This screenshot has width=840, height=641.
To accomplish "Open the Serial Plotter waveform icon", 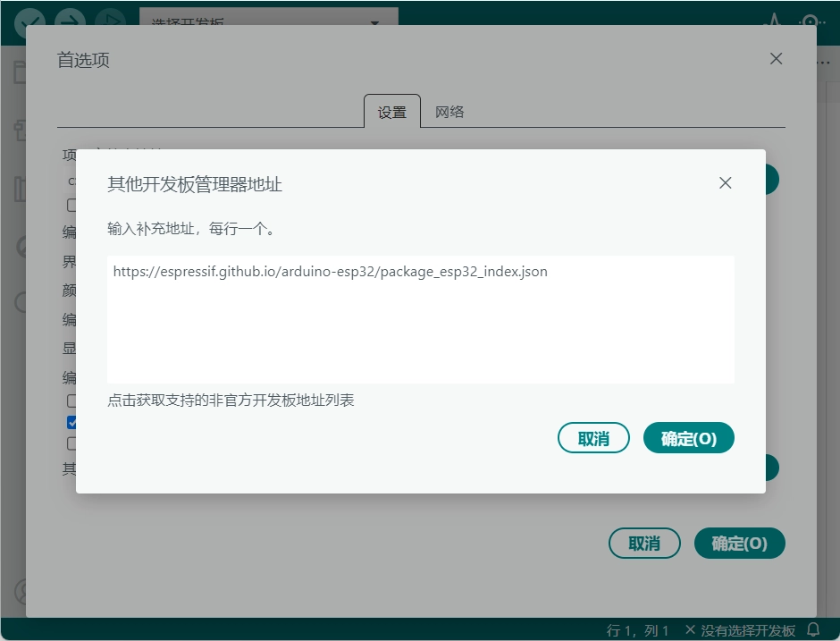I will click(x=773, y=22).
